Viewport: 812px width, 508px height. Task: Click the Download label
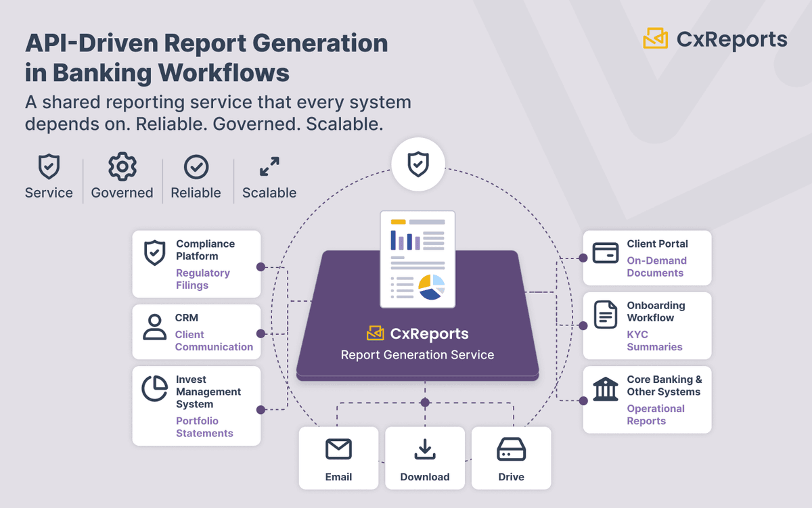tap(425, 477)
